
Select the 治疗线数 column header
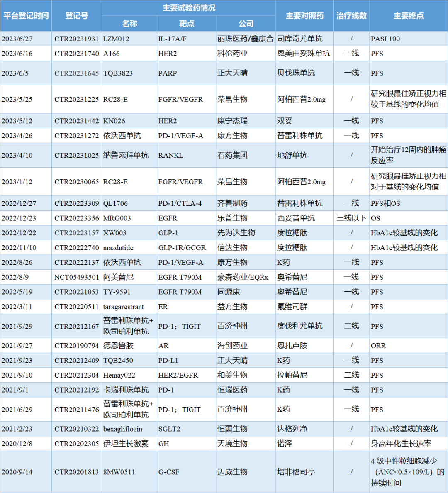coord(351,16)
